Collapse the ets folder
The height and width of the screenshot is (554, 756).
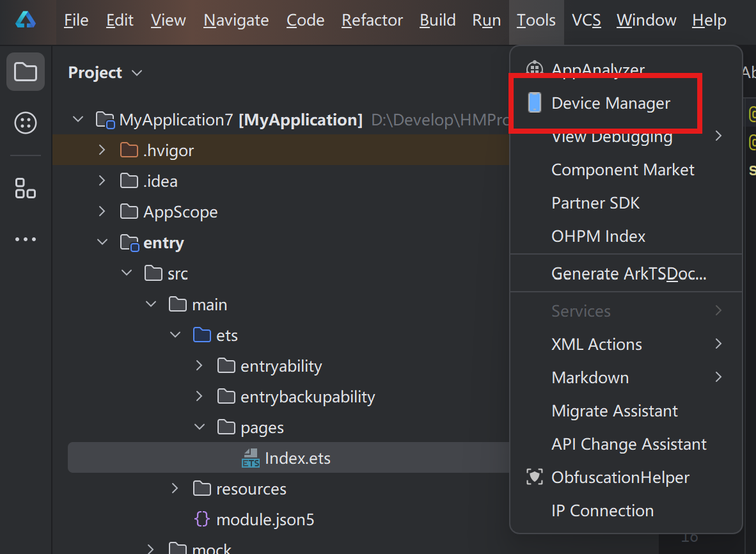pyautogui.click(x=175, y=334)
